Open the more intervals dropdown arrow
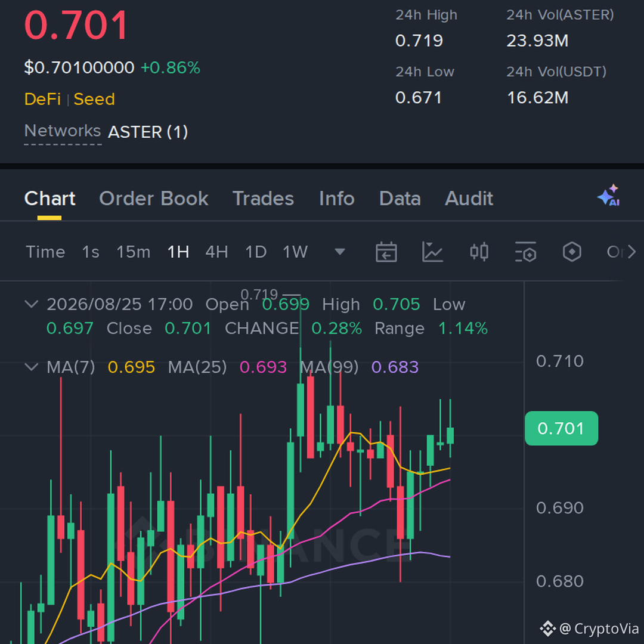Screen dimensions: 644x644 point(340,252)
